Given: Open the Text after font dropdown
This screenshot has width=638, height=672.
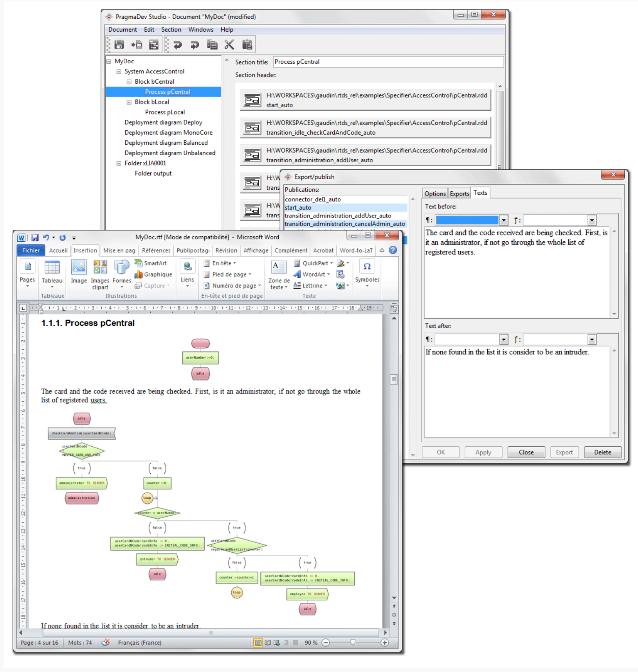Looking at the screenshot, I should tap(592, 340).
